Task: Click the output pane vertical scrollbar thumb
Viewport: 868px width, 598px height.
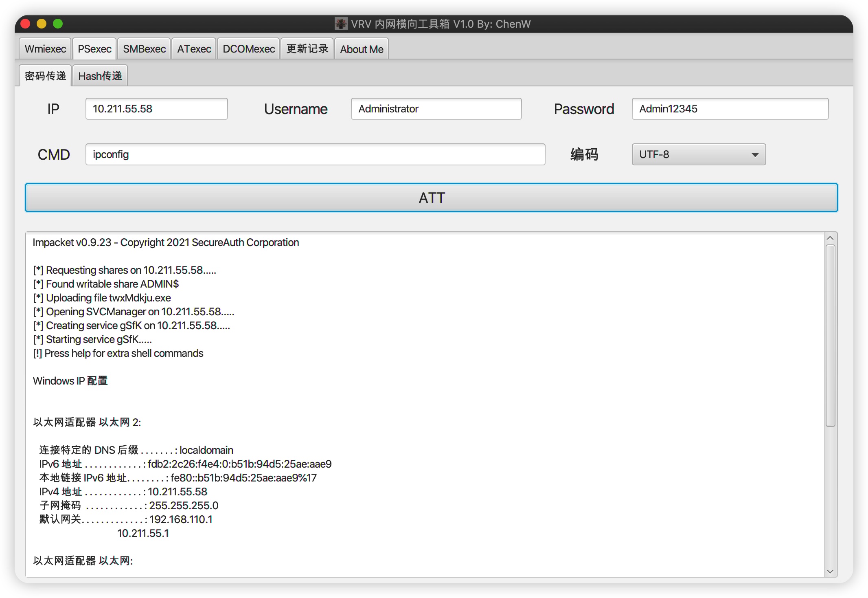Action: (830, 336)
